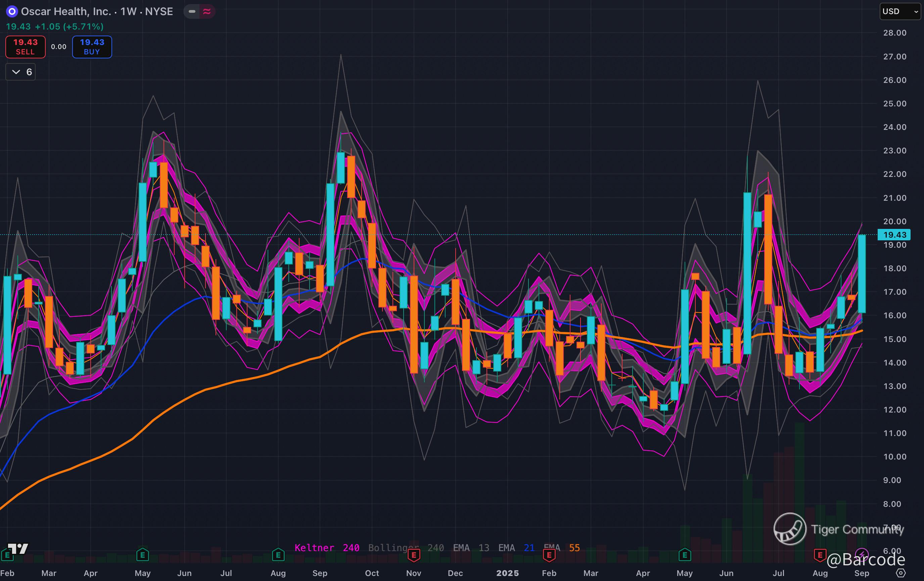This screenshot has width=924, height=581.
Task: Click the Keltner 240 indicator label
Action: pos(327,548)
